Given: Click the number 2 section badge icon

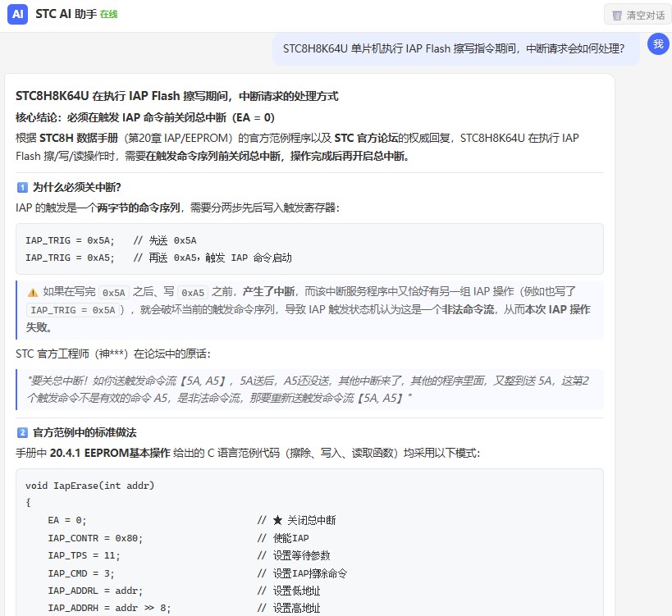Looking at the screenshot, I should point(22,432).
